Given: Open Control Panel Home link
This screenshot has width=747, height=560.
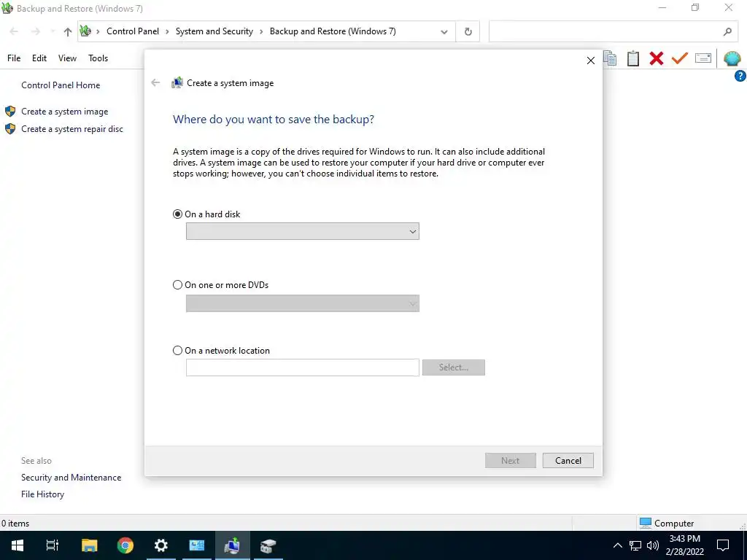Looking at the screenshot, I should pos(61,85).
